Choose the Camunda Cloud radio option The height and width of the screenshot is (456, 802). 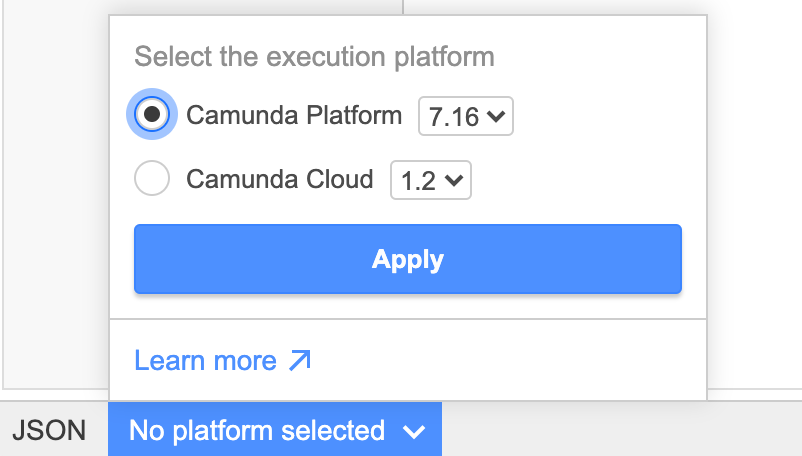(152, 180)
